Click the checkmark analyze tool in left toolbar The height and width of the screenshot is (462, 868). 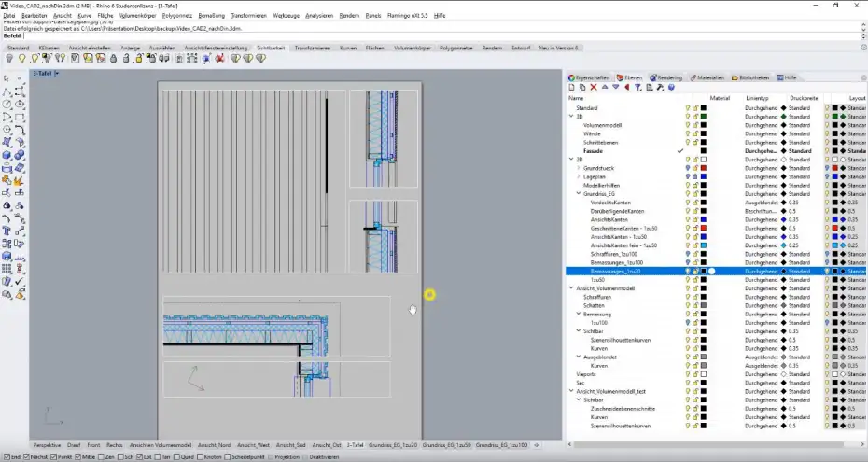[x=20, y=282]
